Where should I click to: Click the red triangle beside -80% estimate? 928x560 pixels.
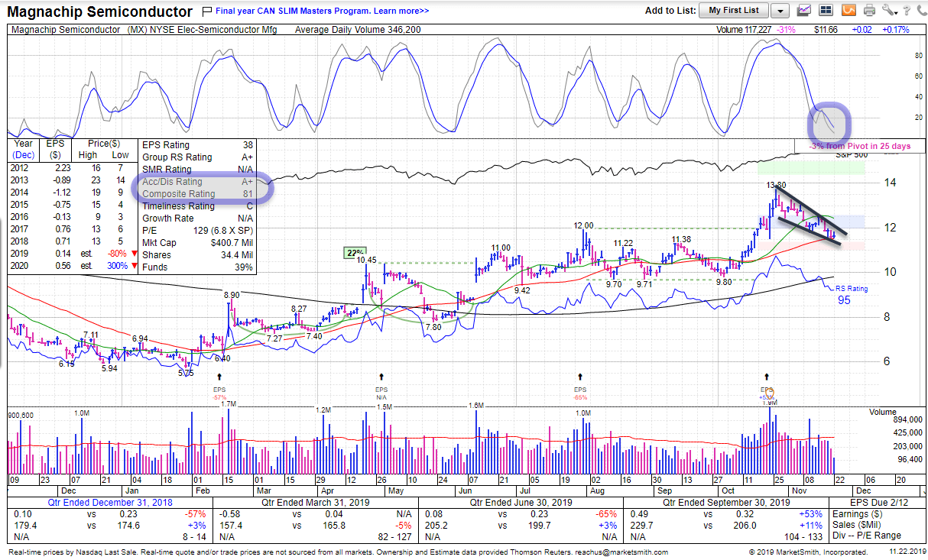point(133,254)
